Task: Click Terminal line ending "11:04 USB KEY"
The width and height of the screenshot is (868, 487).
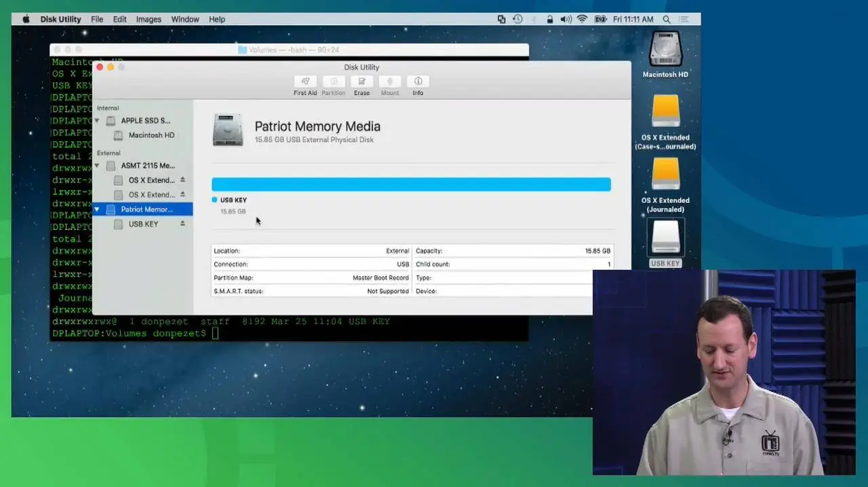Action: [221, 322]
